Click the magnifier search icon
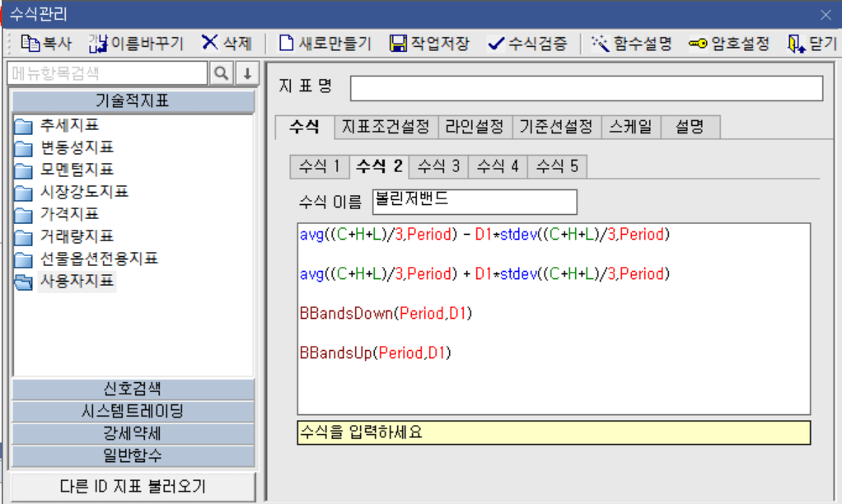The image size is (842, 504). click(220, 72)
